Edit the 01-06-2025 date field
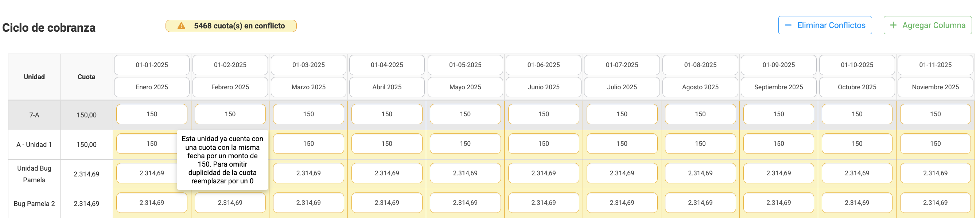 (544, 65)
